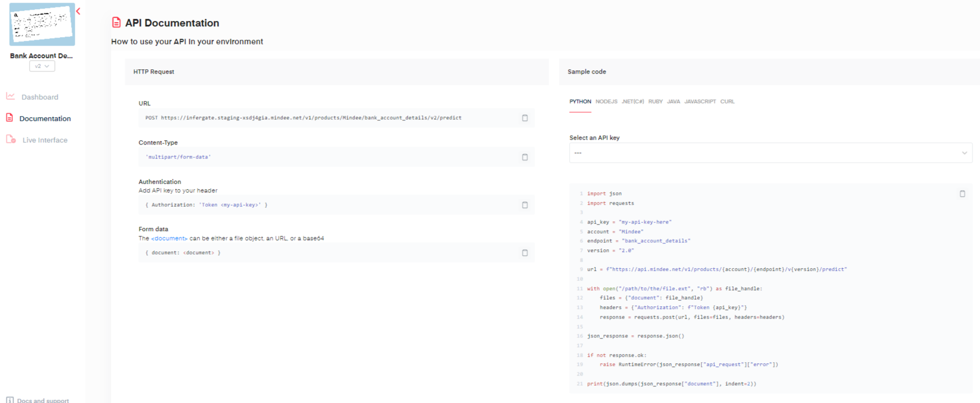The image size is (980, 403).
Task: Switch to the NODEJS code tab
Action: 606,102
